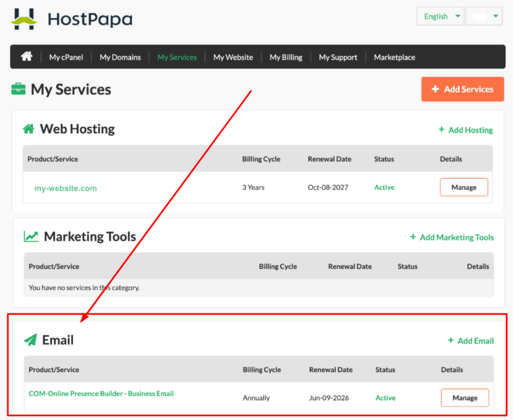Open the account dropdown beside English
The height and width of the screenshot is (420, 513).
point(484,16)
